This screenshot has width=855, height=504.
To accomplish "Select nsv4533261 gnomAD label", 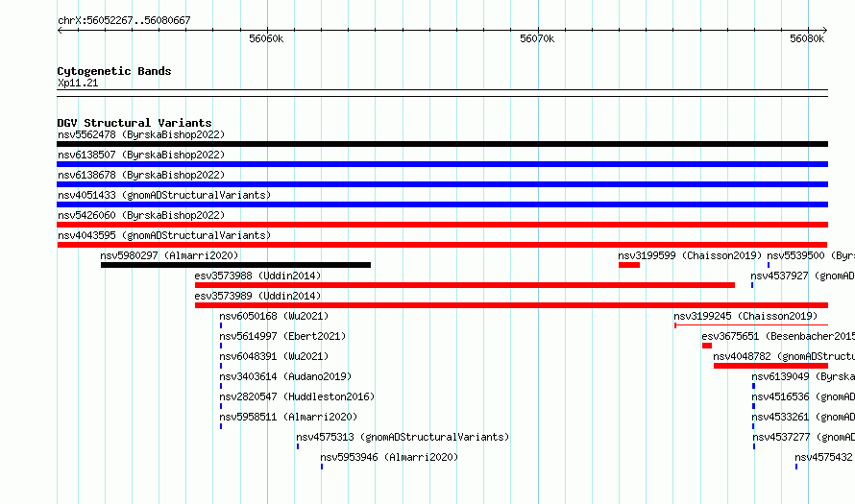I will (x=803, y=417).
